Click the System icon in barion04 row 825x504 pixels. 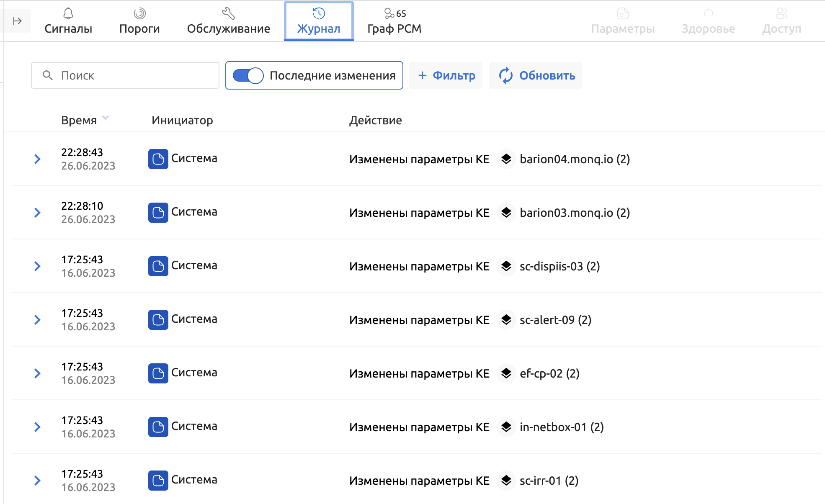point(158,159)
